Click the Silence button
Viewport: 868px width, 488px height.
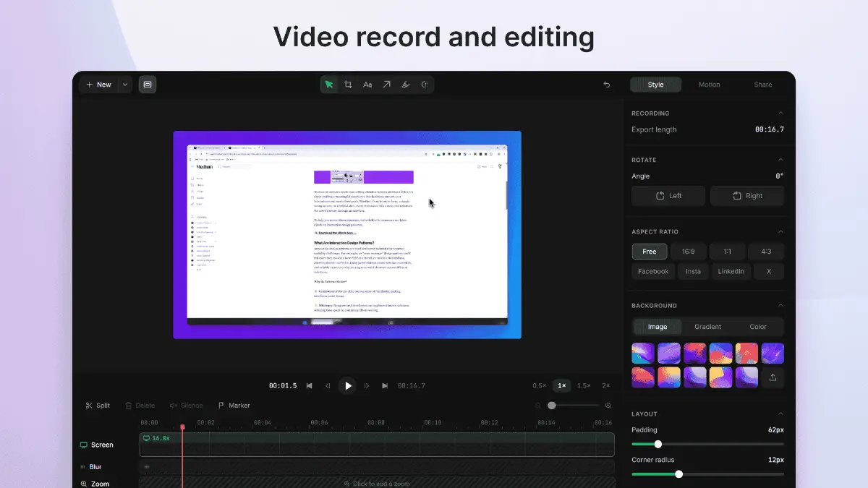186,406
